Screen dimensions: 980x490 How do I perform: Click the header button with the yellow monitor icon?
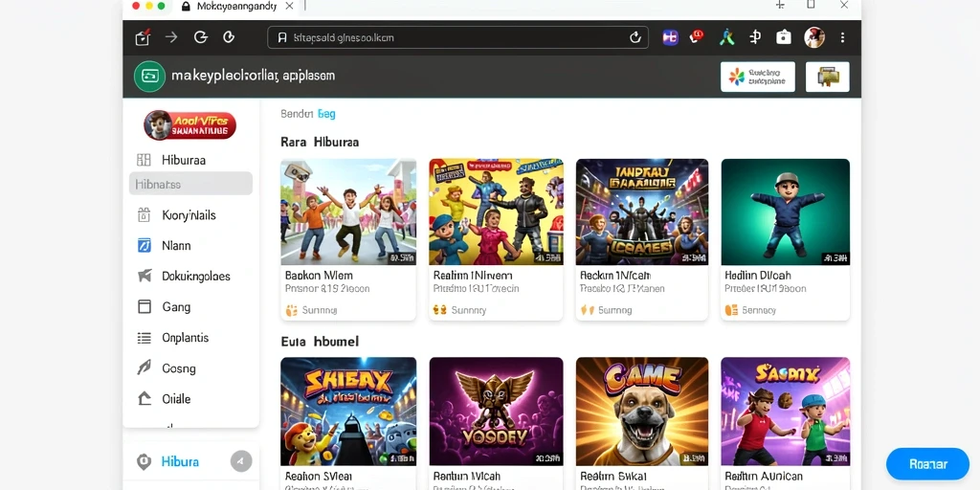(x=828, y=77)
